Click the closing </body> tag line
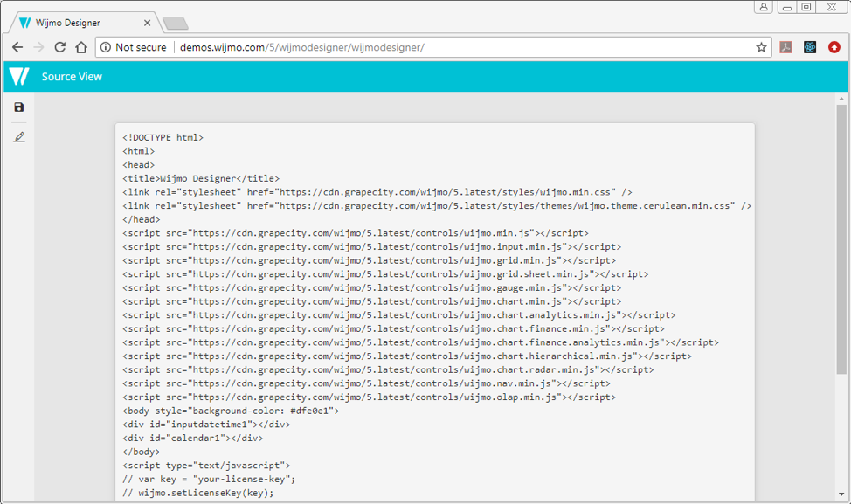The width and height of the screenshot is (851, 504). [x=142, y=452]
